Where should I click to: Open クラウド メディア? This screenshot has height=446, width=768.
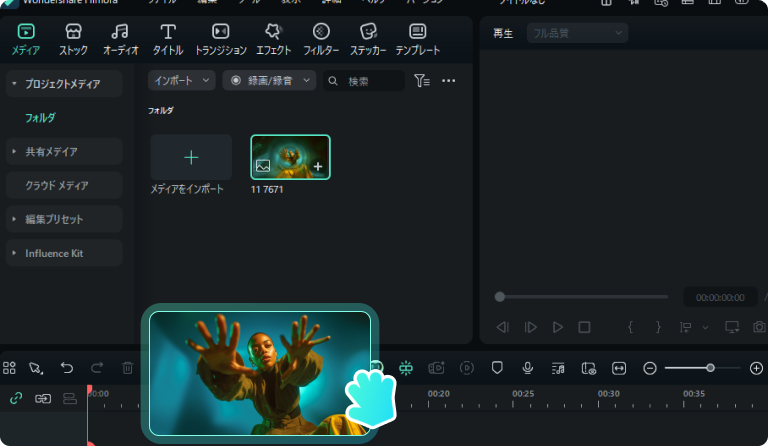[x=64, y=185]
